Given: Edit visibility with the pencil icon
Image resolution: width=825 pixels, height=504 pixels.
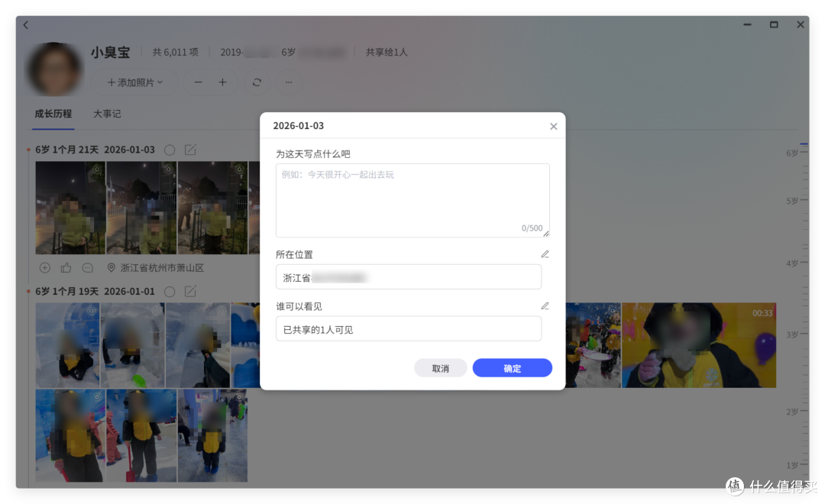Looking at the screenshot, I should tap(545, 305).
